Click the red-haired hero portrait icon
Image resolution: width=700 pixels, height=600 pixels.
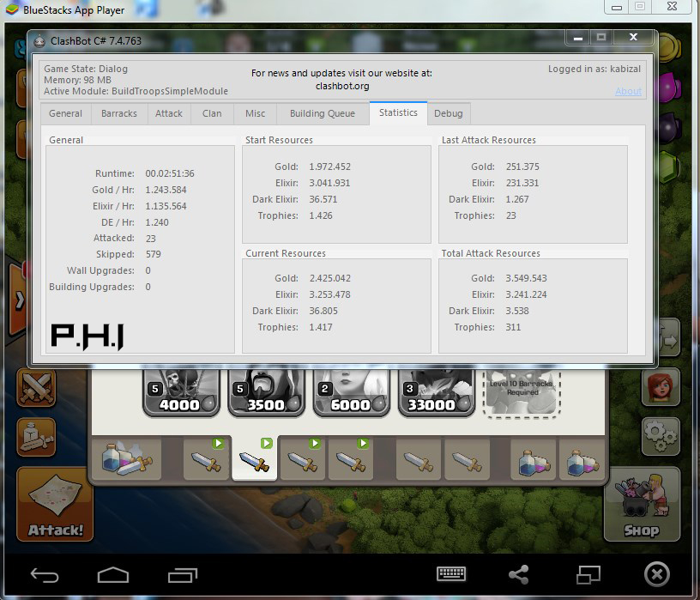point(661,386)
